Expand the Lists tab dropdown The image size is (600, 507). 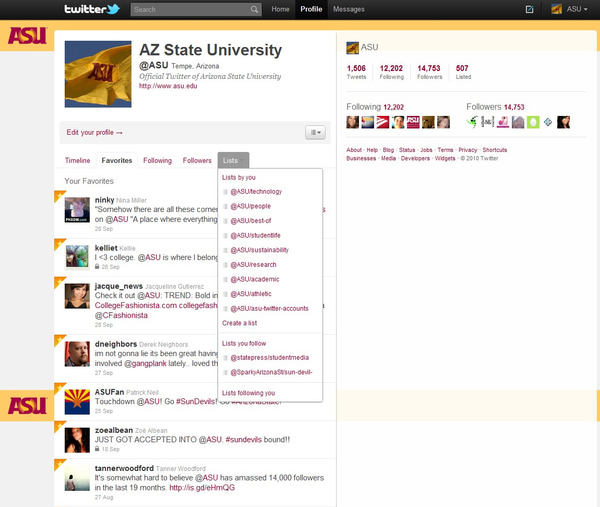tap(233, 160)
